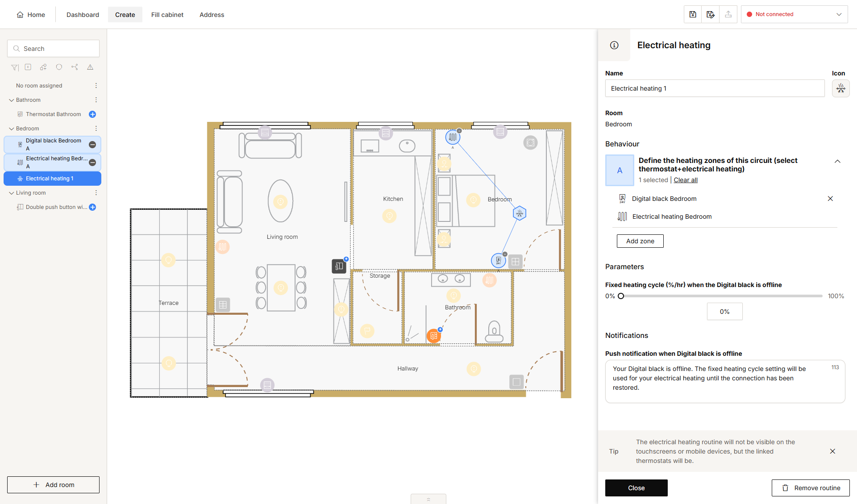857x504 pixels.
Task: Open the Not connected dropdown
Action: click(795, 14)
